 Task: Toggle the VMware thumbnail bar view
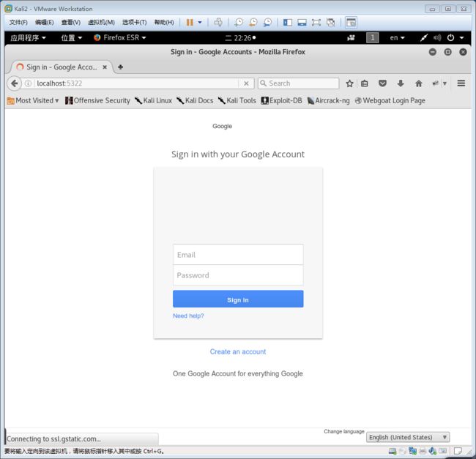(302, 23)
